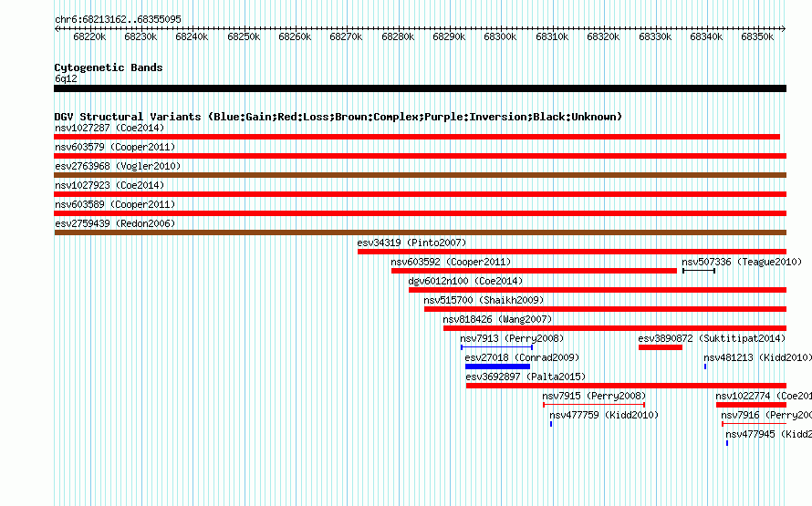Viewport: 812px width, 506px height.
Task: Click the 68250k ruler position label
Action: (x=244, y=36)
